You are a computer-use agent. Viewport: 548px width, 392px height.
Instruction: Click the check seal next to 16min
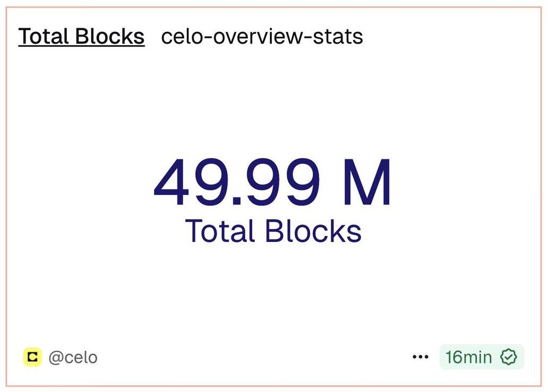tap(509, 358)
